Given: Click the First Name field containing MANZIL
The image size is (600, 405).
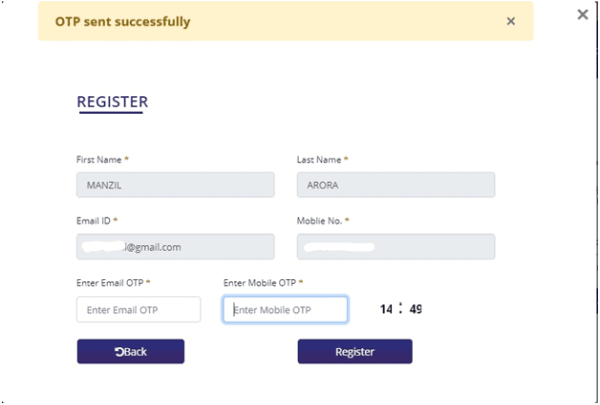Looking at the screenshot, I should (175, 185).
